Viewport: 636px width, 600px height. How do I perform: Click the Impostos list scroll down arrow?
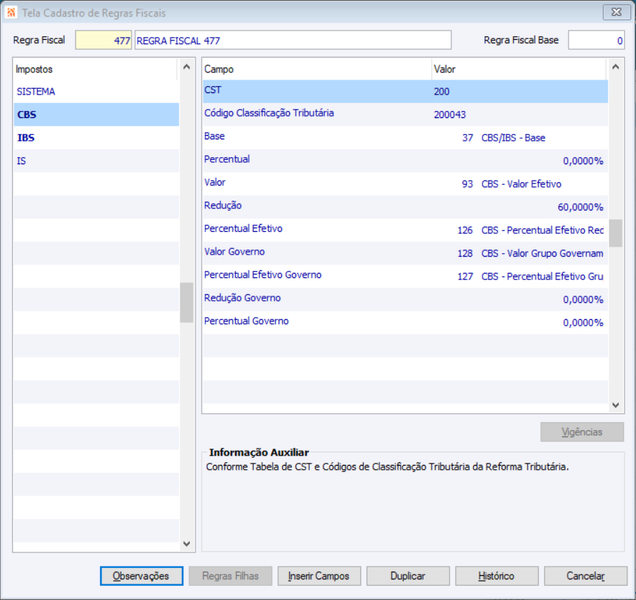click(187, 544)
